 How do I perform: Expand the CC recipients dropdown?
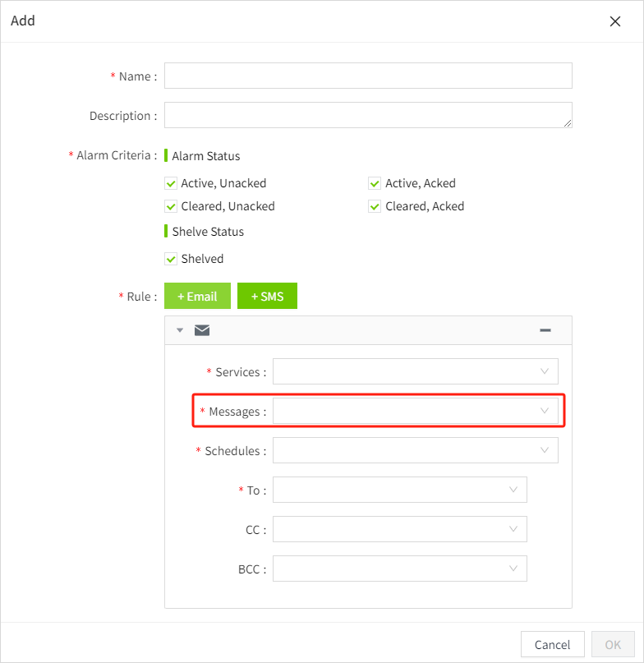coord(399,529)
